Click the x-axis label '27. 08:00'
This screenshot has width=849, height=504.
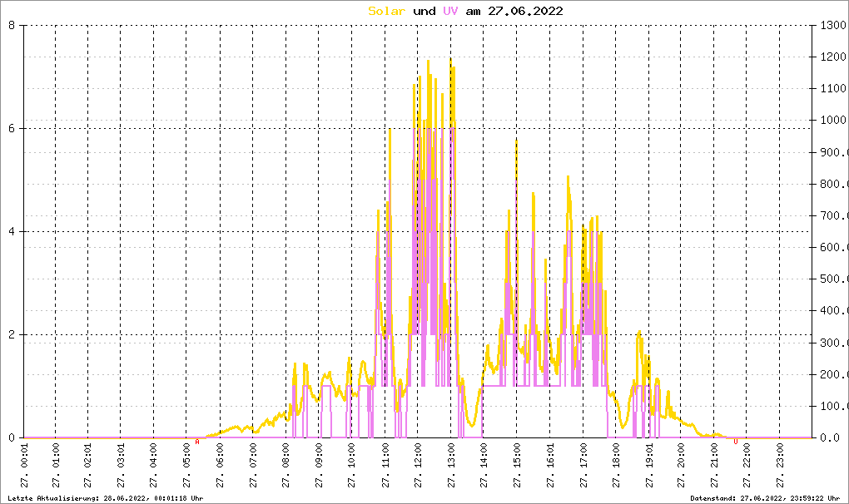click(x=285, y=466)
